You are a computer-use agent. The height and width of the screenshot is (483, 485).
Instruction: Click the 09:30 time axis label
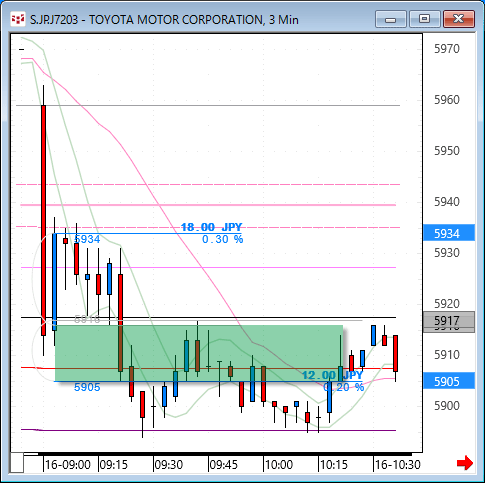pyautogui.click(x=169, y=464)
